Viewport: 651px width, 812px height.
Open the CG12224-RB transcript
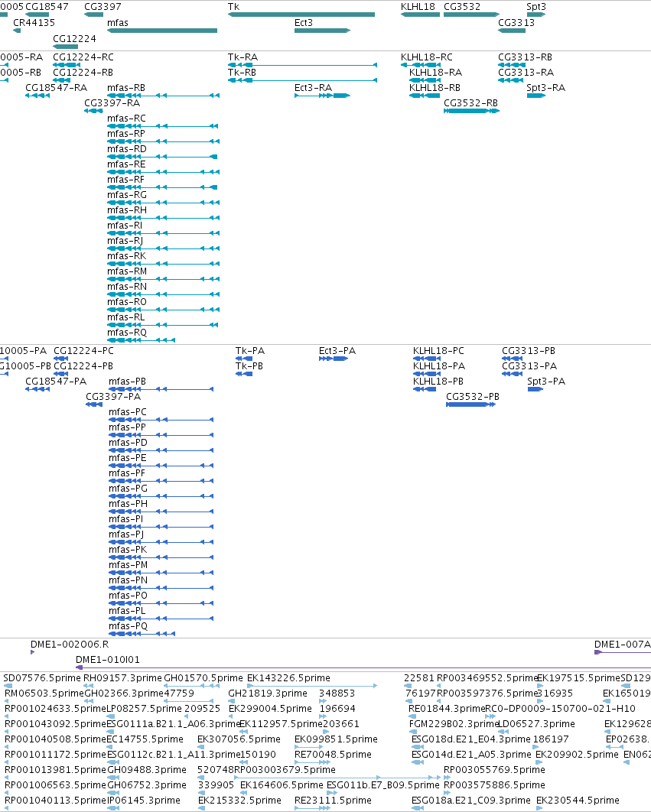click(61, 80)
